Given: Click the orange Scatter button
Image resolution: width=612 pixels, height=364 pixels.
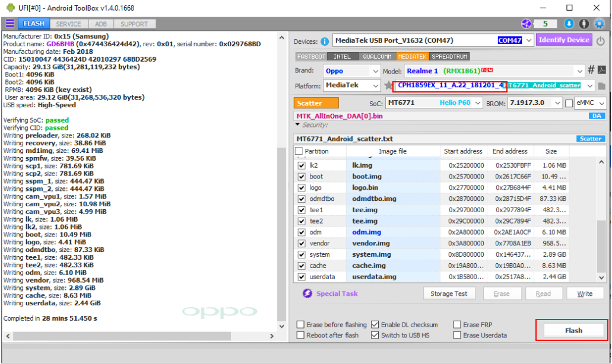Looking at the screenshot, I should click(x=316, y=103).
